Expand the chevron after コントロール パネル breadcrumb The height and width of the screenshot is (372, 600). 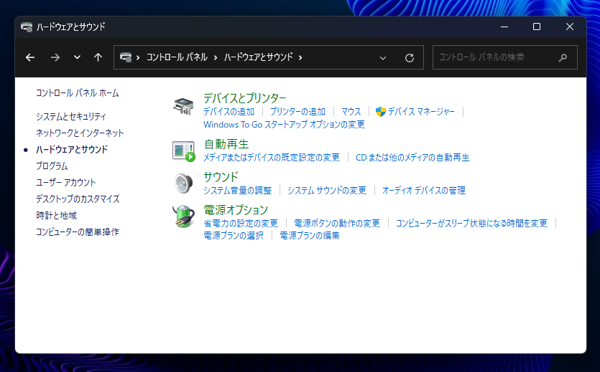click(x=215, y=58)
